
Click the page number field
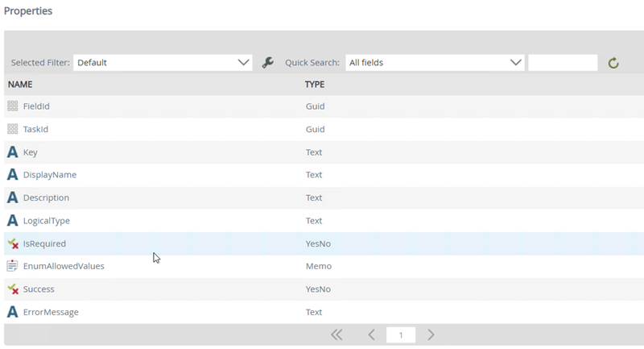[x=401, y=334]
